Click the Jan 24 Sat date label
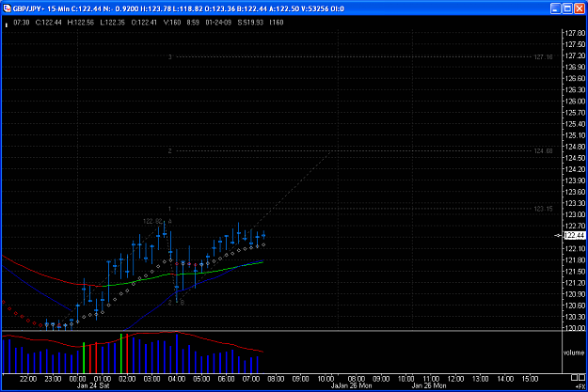Image resolution: width=588 pixels, height=392 pixels. [x=93, y=385]
